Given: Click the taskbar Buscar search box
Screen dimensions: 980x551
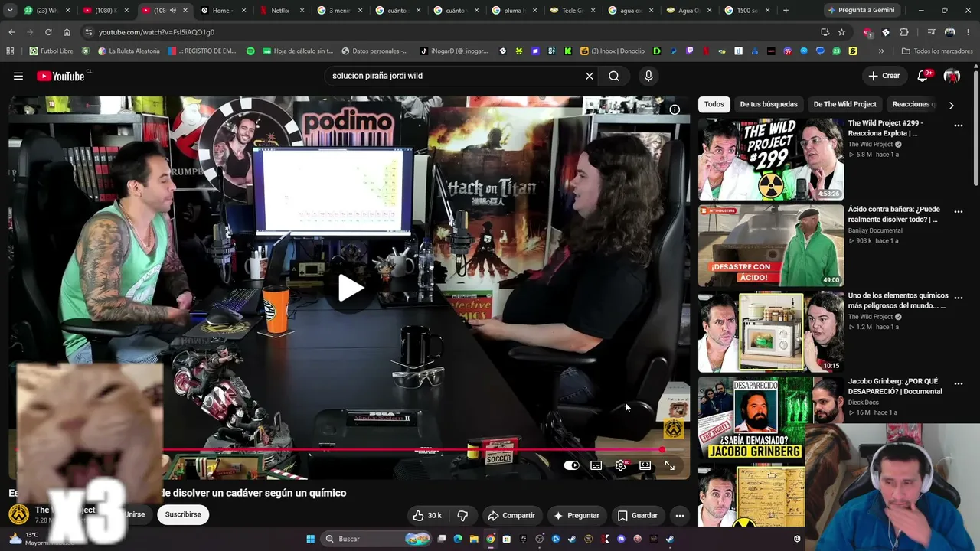Looking at the screenshot, I should (x=375, y=539).
